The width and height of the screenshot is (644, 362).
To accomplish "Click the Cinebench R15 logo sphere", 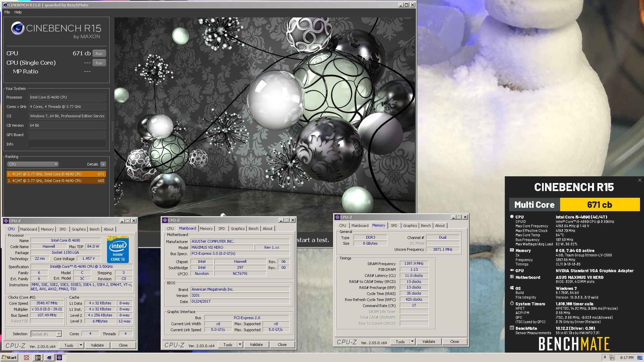I will tap(17, 28).
